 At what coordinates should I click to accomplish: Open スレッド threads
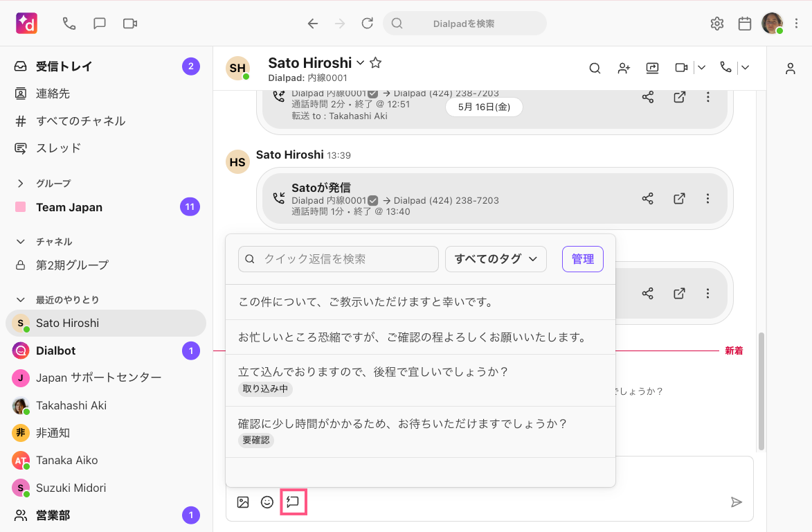[106, 148]
